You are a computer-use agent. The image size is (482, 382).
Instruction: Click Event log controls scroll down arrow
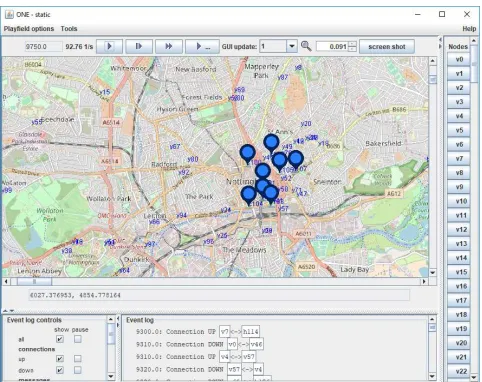(111, 377)
